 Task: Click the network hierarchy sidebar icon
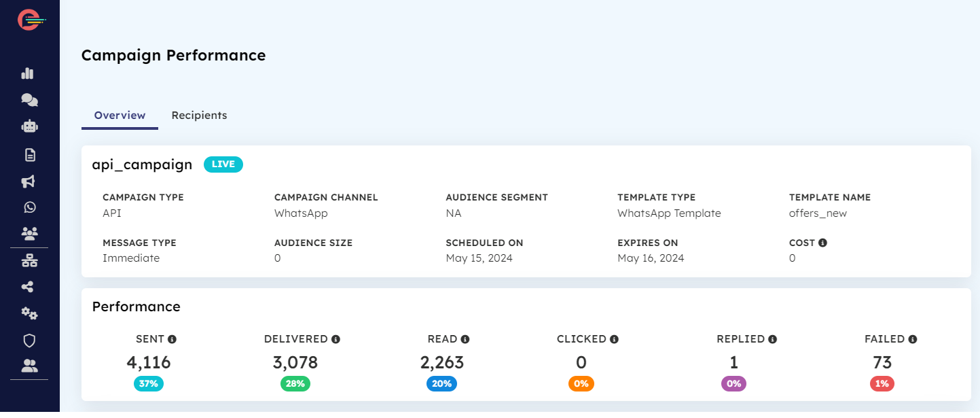29,260
